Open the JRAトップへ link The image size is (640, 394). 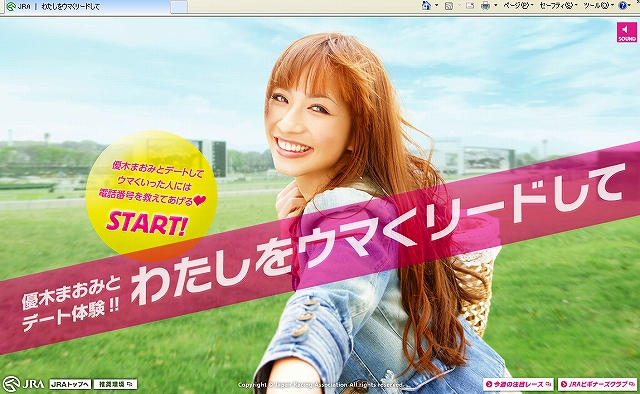click(x=70, y=384)
